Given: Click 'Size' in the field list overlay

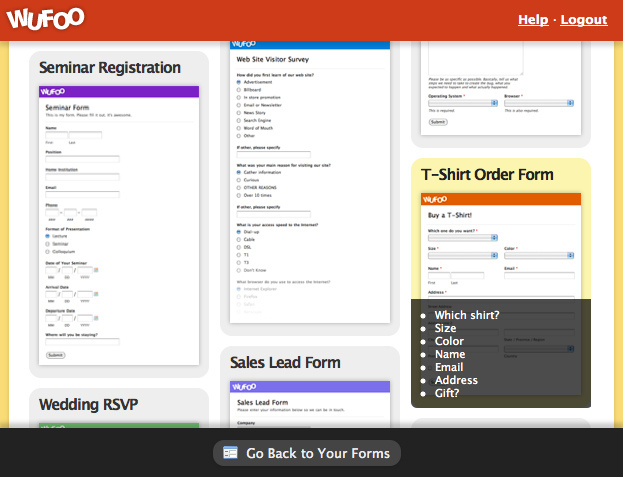Looking at the screenshot, I should point(445,328).
